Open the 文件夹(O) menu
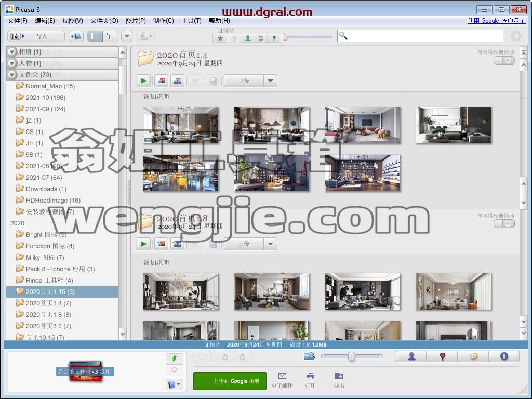 pos(104,21)
